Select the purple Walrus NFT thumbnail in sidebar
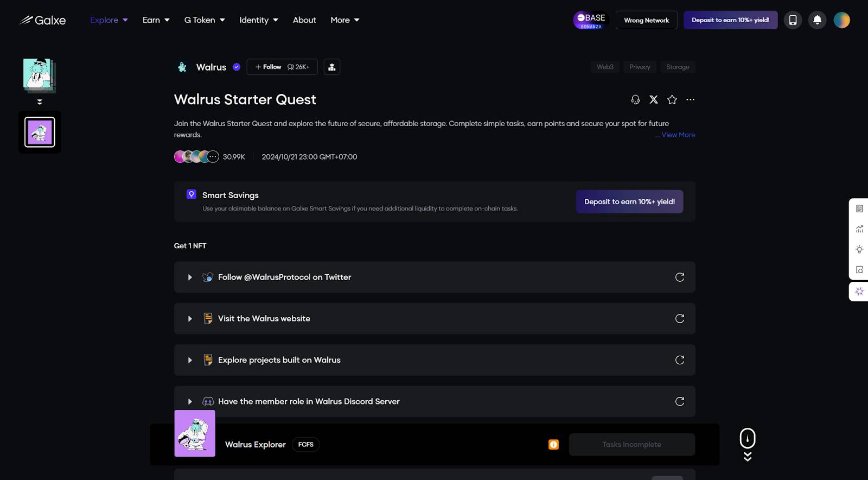868x480 pixels. [40, 132]
